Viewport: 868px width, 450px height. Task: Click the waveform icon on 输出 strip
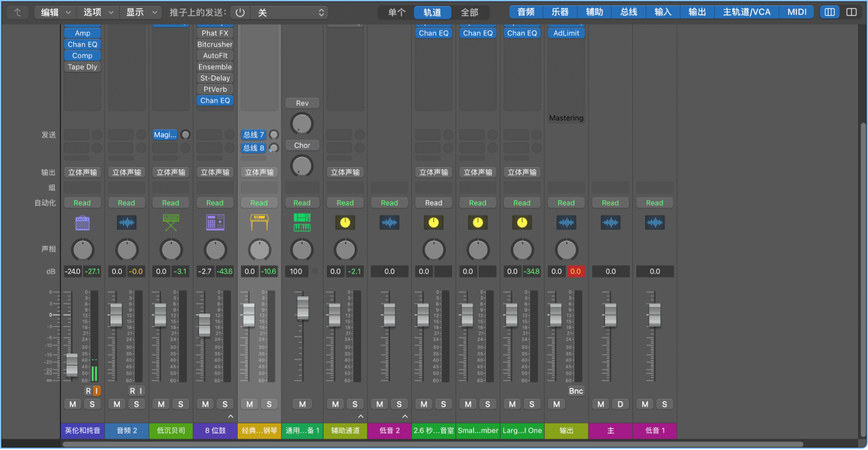[566, 222]
